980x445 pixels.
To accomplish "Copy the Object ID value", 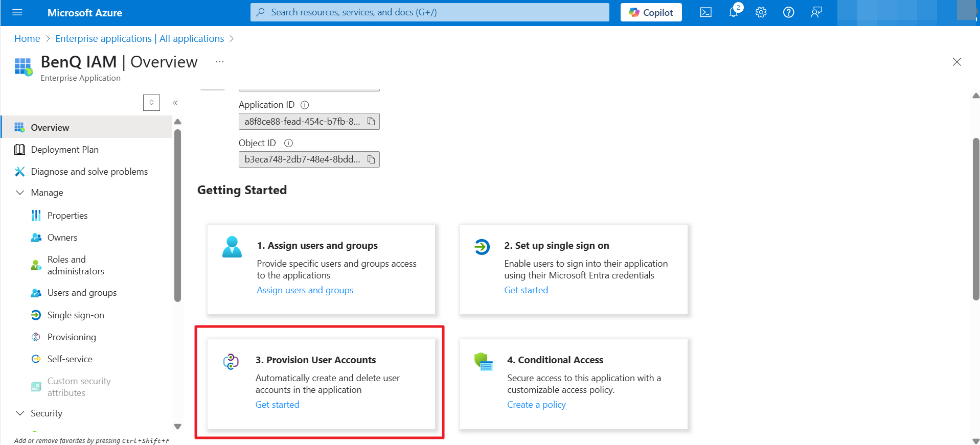I will point(371,159).
